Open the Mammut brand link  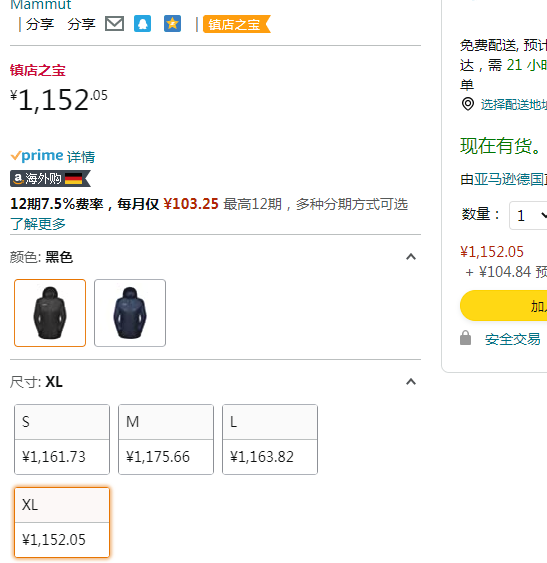tap(41, 5)
